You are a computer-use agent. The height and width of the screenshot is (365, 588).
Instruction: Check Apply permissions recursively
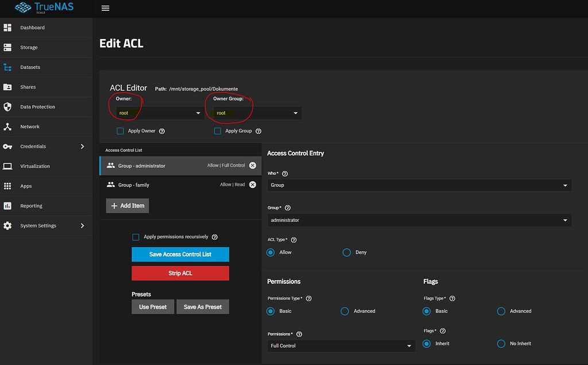[136, 237]
